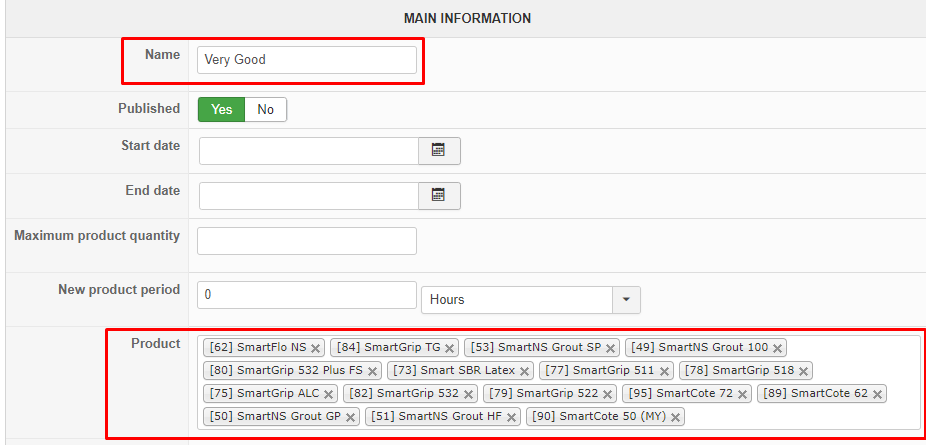Remove the [51] SmartNS Grout HF tag
The image size is (926, 445).
pos(511,417)
